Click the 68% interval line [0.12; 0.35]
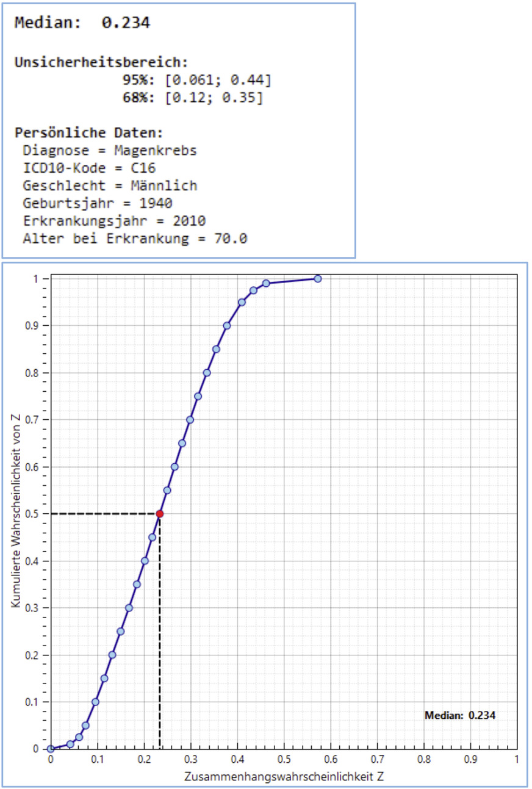The width and height of the screenshot is (532, 789). point(193,98)
